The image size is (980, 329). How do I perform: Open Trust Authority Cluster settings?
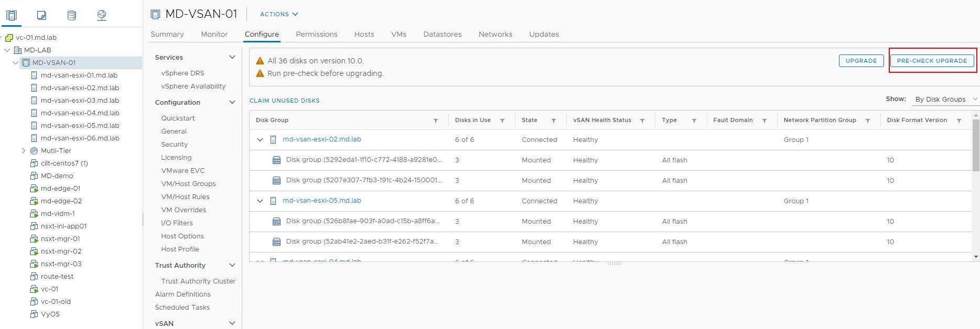click(x=198, y=281)
